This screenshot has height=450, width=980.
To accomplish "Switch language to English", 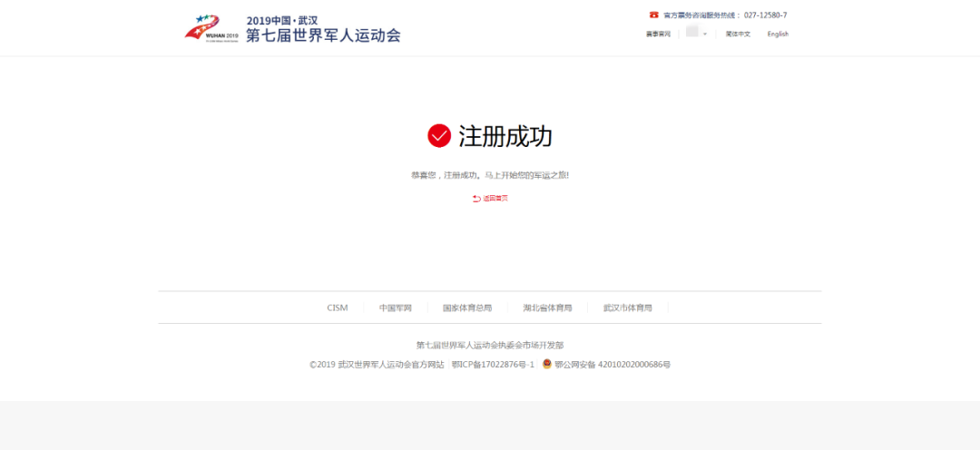I will click(778, 34).
